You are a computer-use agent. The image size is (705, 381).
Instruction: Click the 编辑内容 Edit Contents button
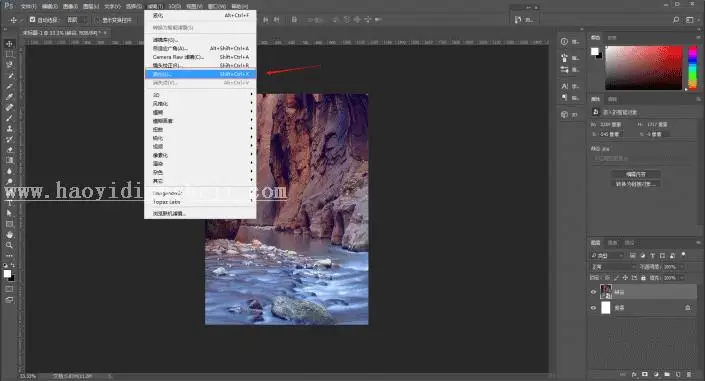(x=636, y=174)
